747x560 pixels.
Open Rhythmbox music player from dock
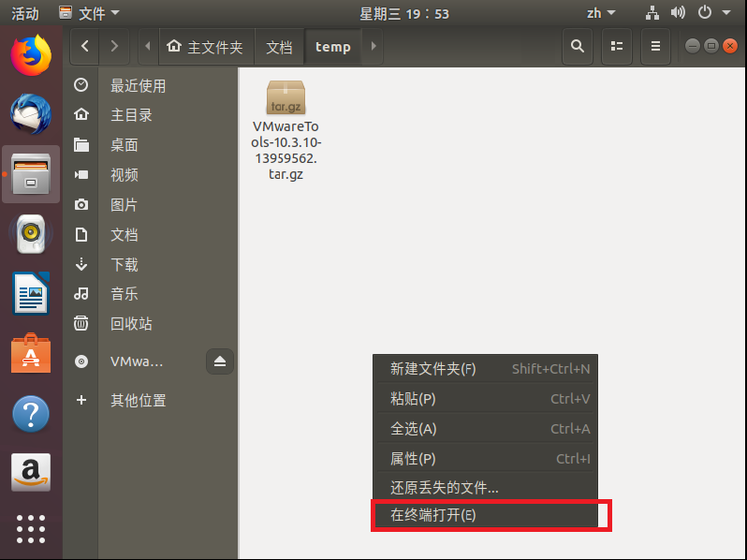pos(31,234)
